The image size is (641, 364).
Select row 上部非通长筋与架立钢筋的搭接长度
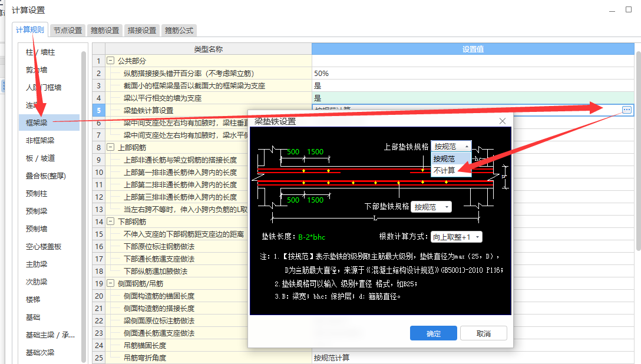tap(177, 160)
